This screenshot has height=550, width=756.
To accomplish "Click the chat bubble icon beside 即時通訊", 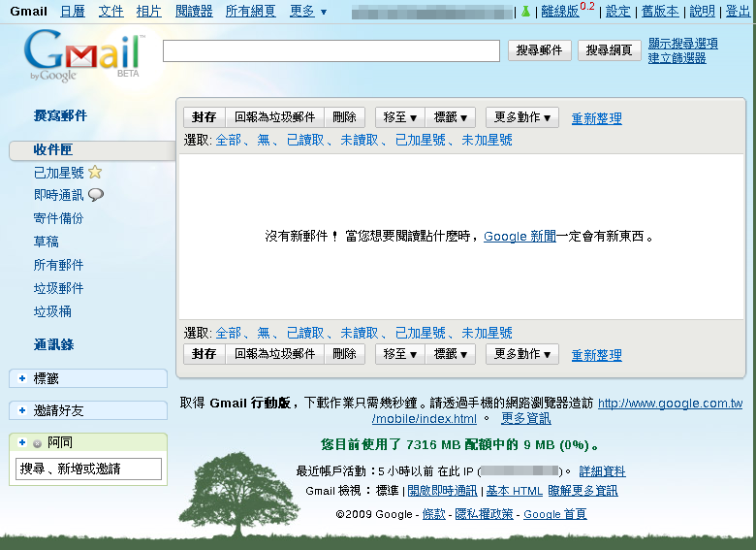I will (x=96, y=194).
